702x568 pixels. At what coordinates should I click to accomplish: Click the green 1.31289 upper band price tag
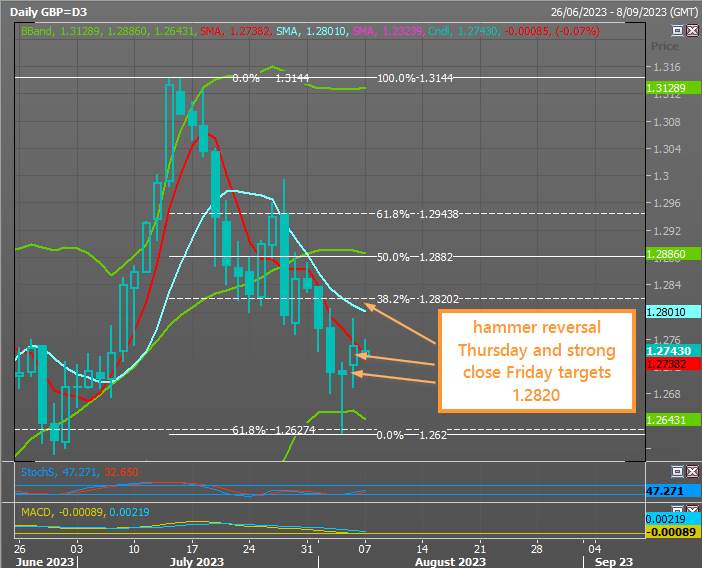(673, 88)
